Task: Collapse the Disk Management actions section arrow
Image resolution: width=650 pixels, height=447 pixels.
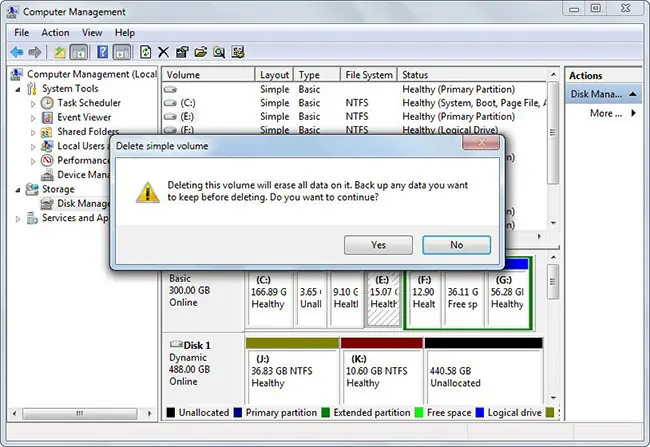Action: (633, 94)
